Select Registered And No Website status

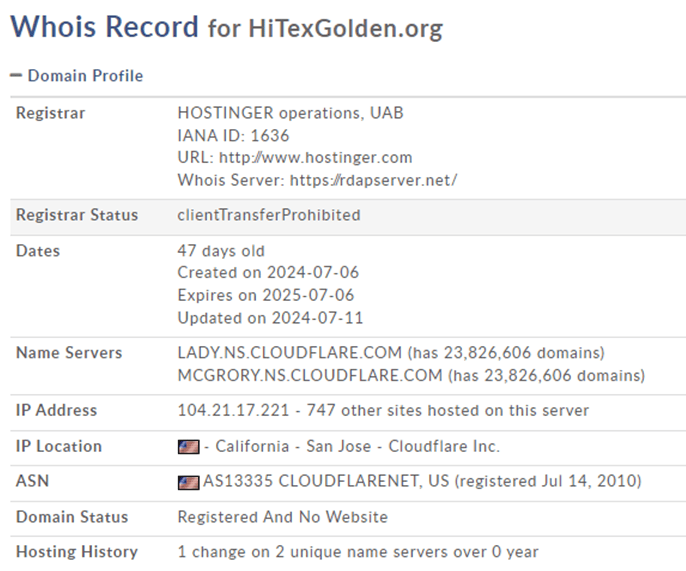click(283, 517)
